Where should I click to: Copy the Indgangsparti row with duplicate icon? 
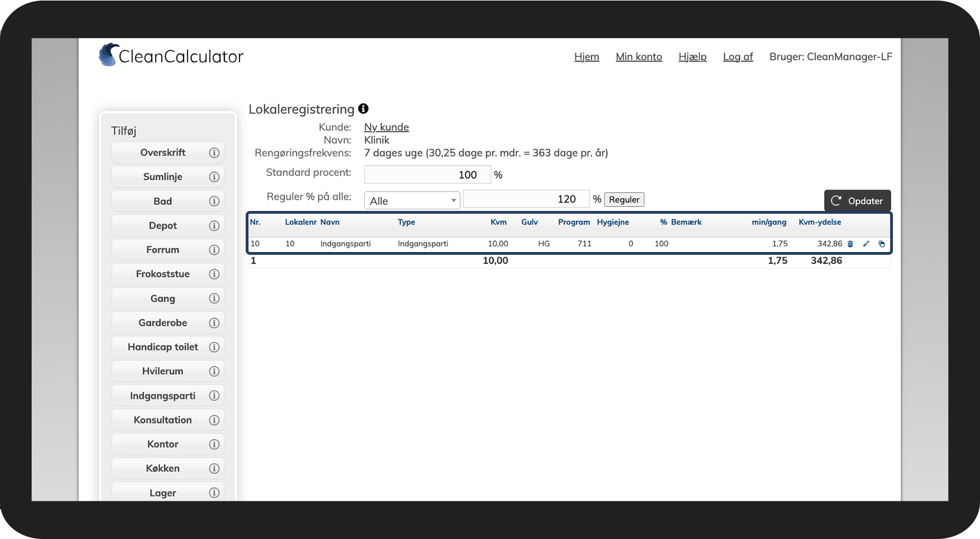pyautogui.click(x=882, y=244)
